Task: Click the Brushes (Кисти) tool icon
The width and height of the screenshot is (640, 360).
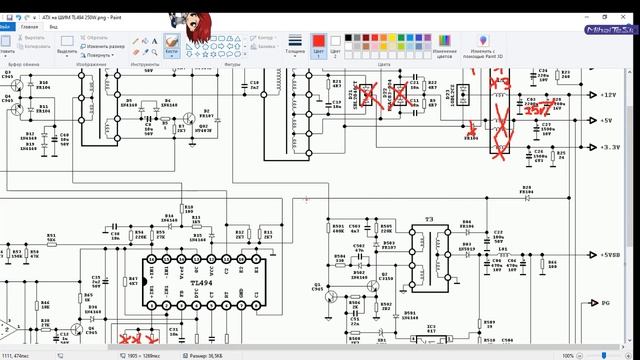Action: (172, 42)
